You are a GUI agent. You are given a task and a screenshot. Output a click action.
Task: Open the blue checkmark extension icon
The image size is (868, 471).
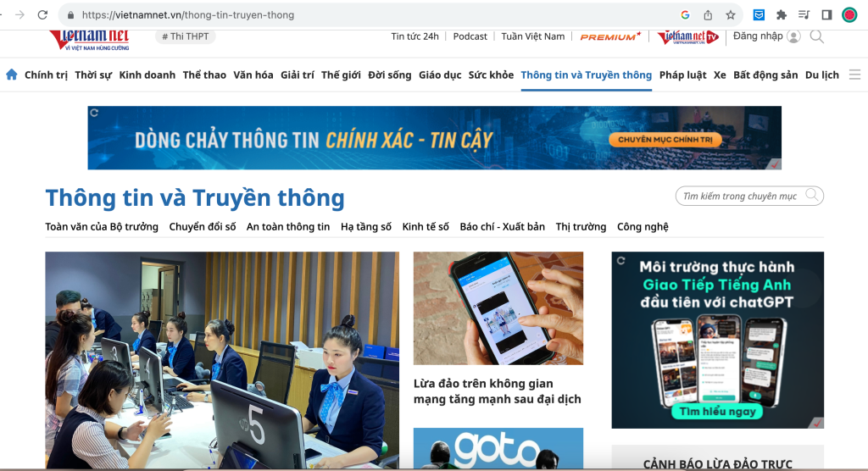(759, 15)
